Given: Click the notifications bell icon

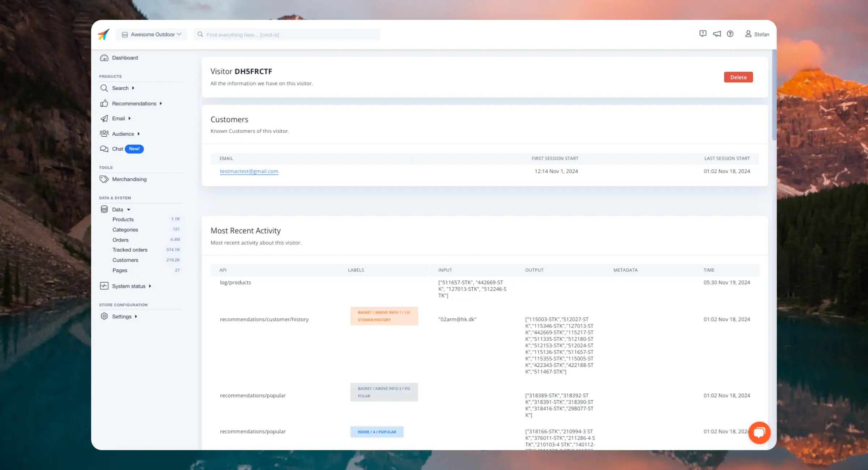Looking at the screenshot, I should [x=717, y=34].
